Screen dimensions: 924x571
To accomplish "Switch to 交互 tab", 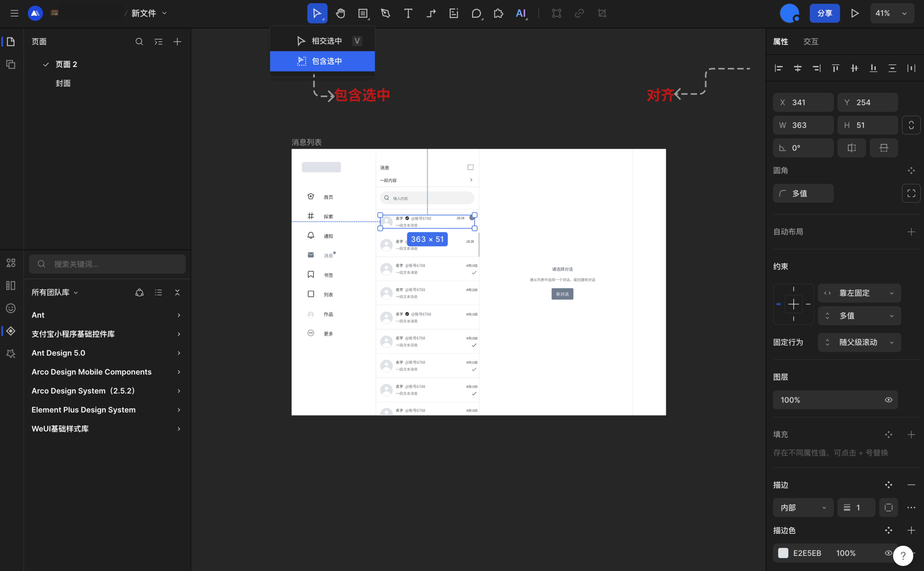I will click(x=811, y=42).
